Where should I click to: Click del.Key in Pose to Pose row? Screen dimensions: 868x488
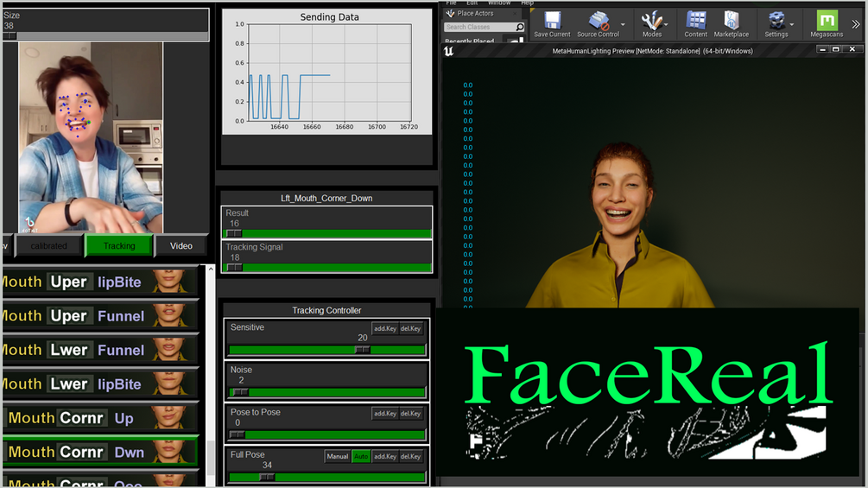pyautogui.click(x=411, y=414)
